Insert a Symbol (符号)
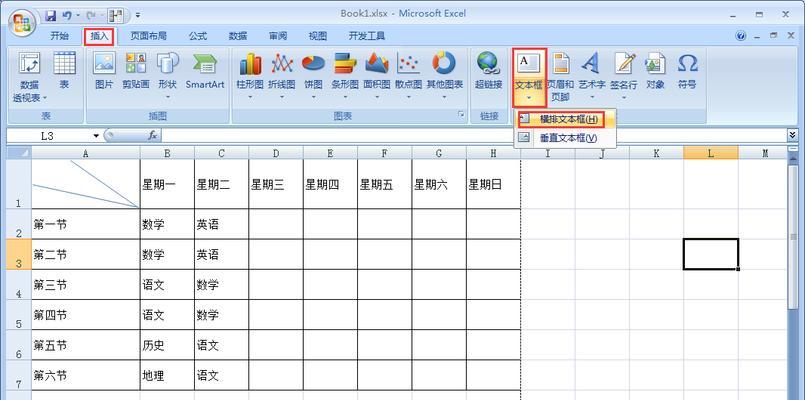Viewport: 805px width, 400px height. point(687,71)
